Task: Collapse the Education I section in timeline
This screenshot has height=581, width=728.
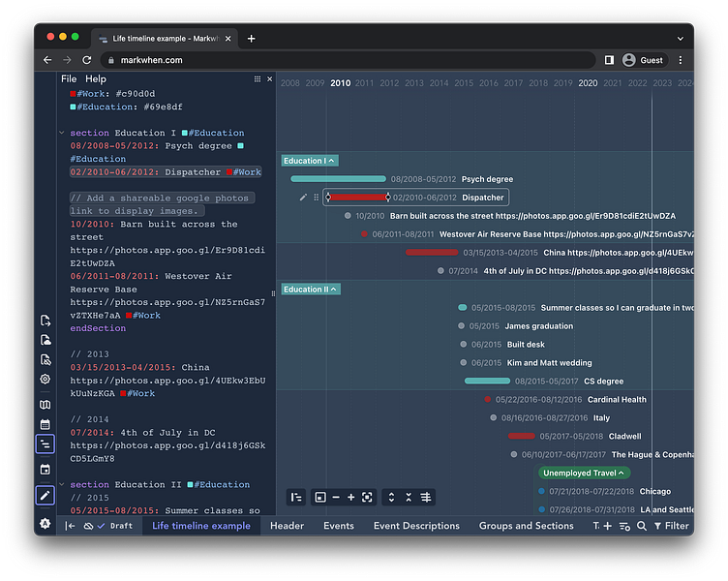Action: (310, 161)
